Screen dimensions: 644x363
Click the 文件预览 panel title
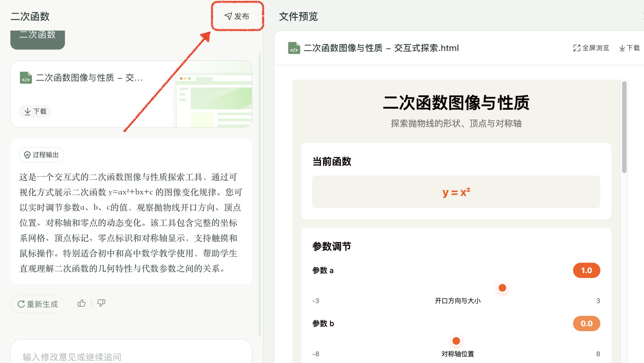click(298, 16)
